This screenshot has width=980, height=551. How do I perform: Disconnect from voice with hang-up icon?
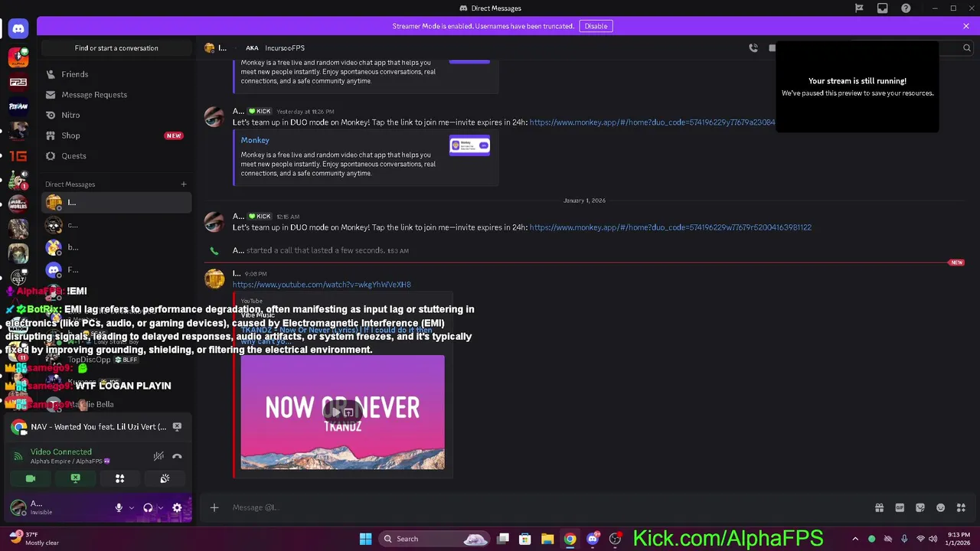pos(177,456)
